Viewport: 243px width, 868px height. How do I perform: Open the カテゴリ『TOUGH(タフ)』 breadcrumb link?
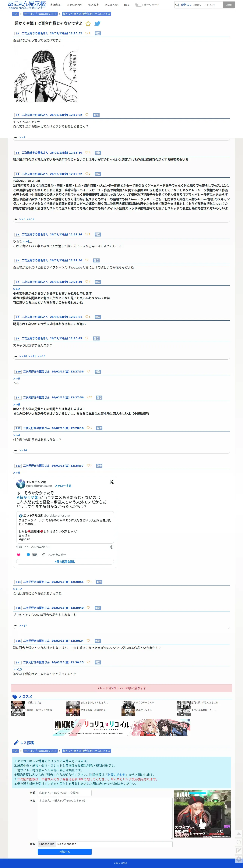[x=40, y=14]
